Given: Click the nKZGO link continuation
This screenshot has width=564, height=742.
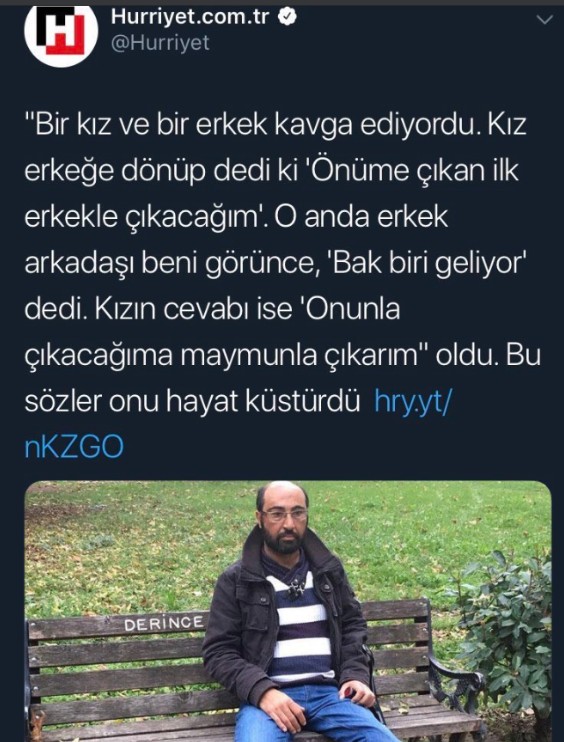Looking at the screenshot, I should (x=74, y=447).
